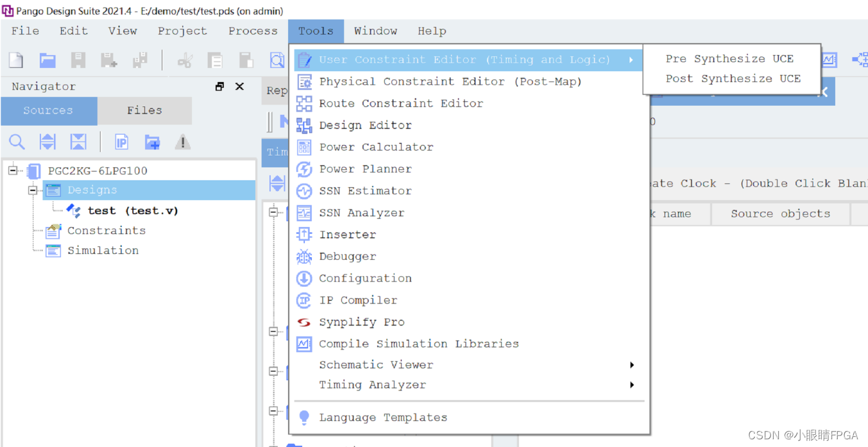Select Post Synthesize UCE
The width and height of the screenshot is (868, 447).
[x=733, y=78]
